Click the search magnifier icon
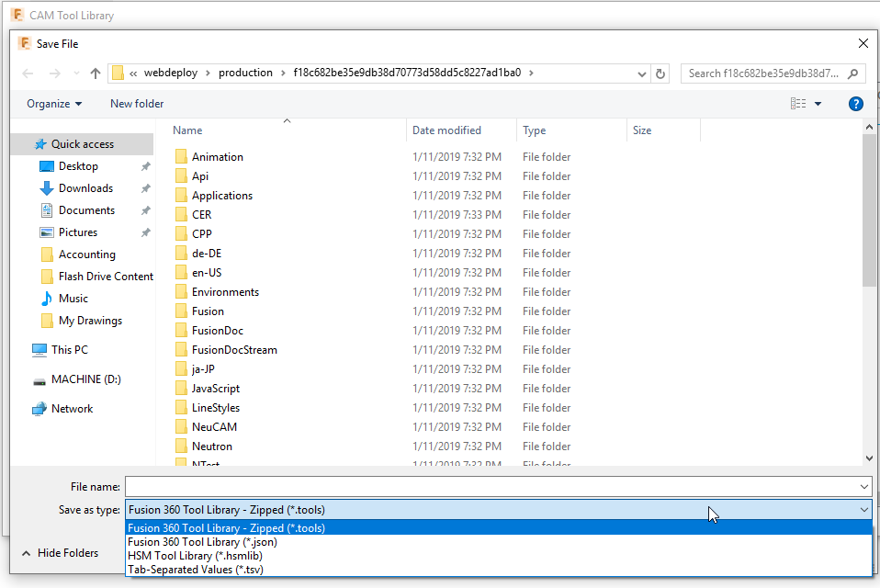880x588 pixels. click(x=853, y=73)
